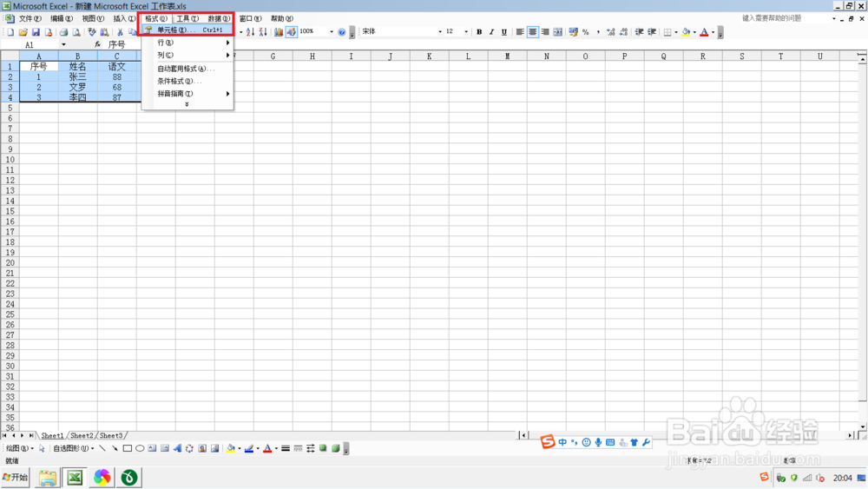The width and height of the screenshot is (868, 489).
Task: Select entire row 10 header
Action: click(10, 160)
